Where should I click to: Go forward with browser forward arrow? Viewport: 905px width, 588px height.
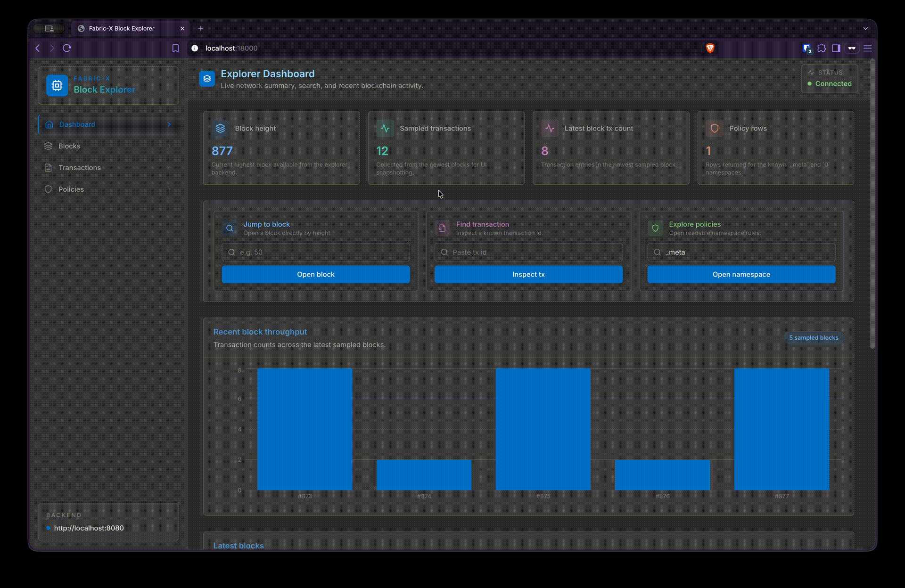(52, 48)
